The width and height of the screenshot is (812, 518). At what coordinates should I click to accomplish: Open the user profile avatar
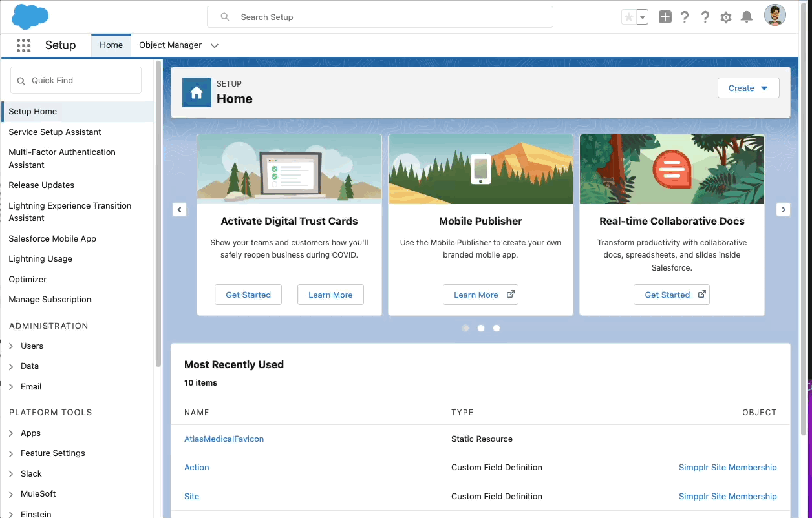click(775, 16)
